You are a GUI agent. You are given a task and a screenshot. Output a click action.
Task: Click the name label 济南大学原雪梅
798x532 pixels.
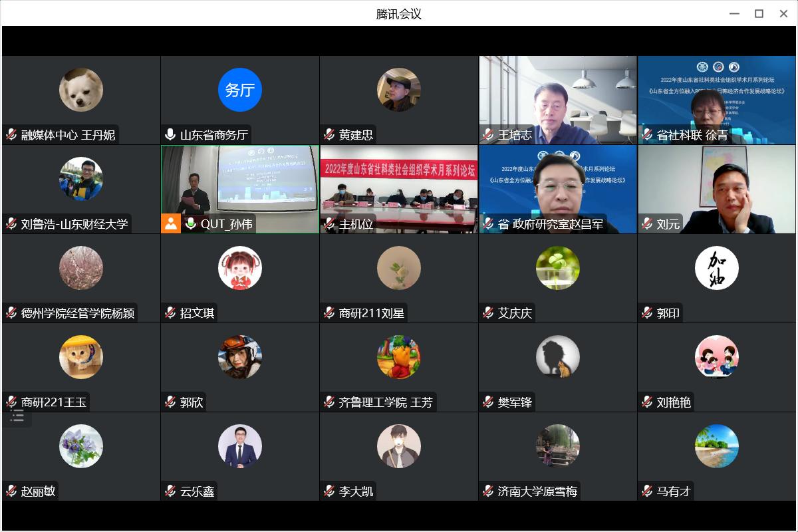click(x=537, y=491)
